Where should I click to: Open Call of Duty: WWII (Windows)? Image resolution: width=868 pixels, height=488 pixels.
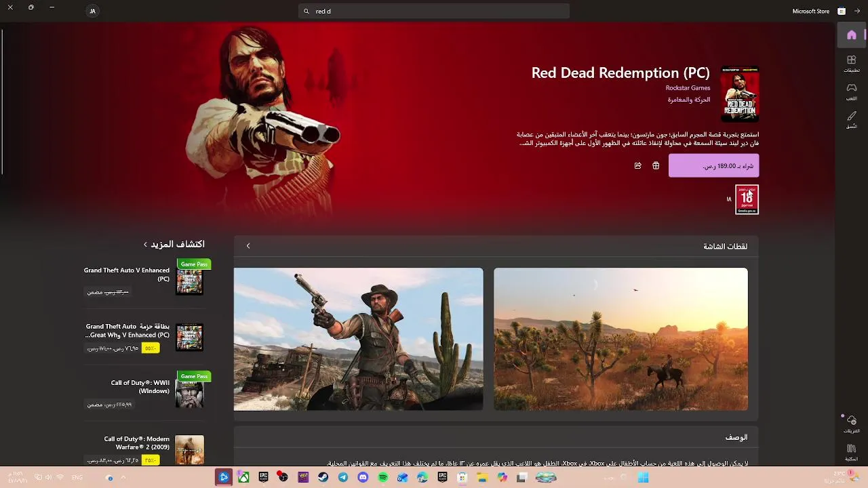point(144,394)
